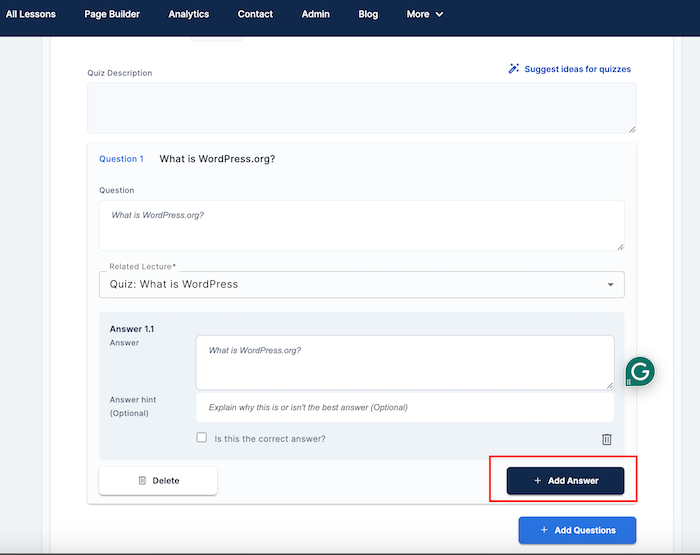This screenshot has height=555, width=700.
Task: Click the magic wand suggest icon
Action: [x=513, y=69]
